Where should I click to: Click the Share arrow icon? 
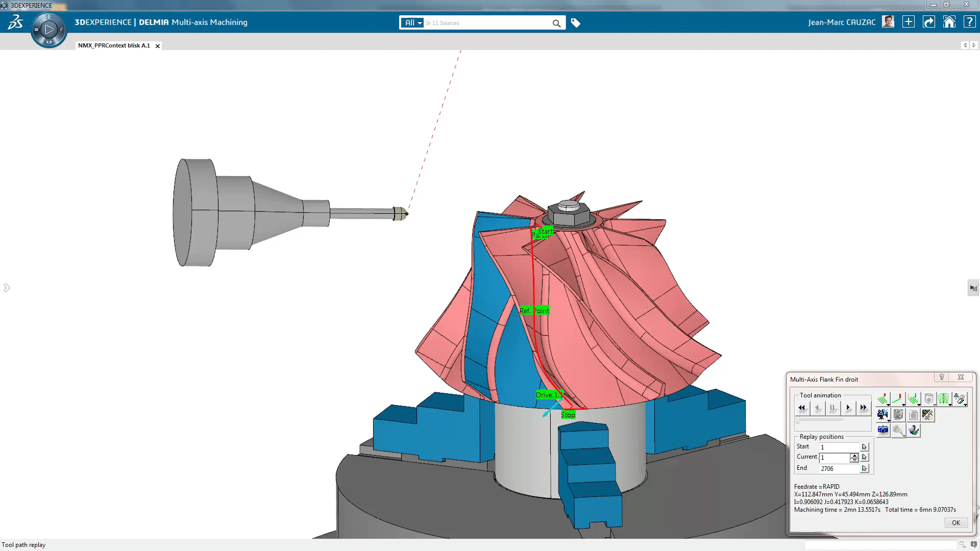coord(929,22)
